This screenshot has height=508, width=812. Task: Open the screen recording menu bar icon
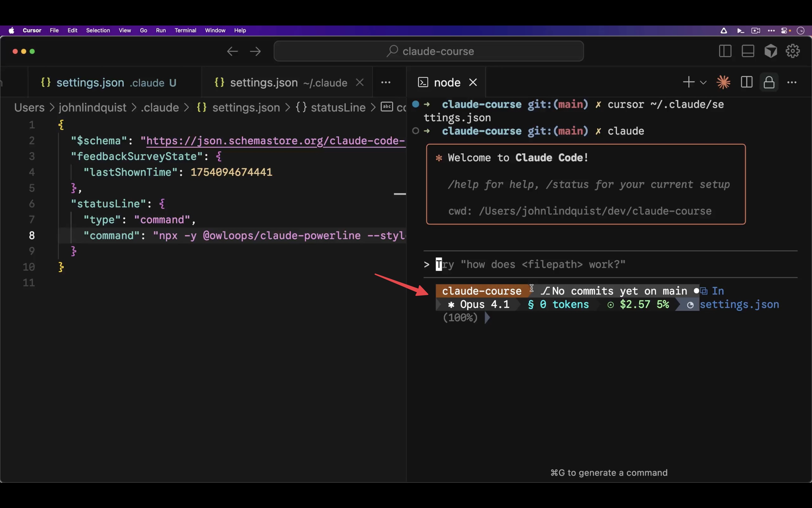click(x=756, y=31)
